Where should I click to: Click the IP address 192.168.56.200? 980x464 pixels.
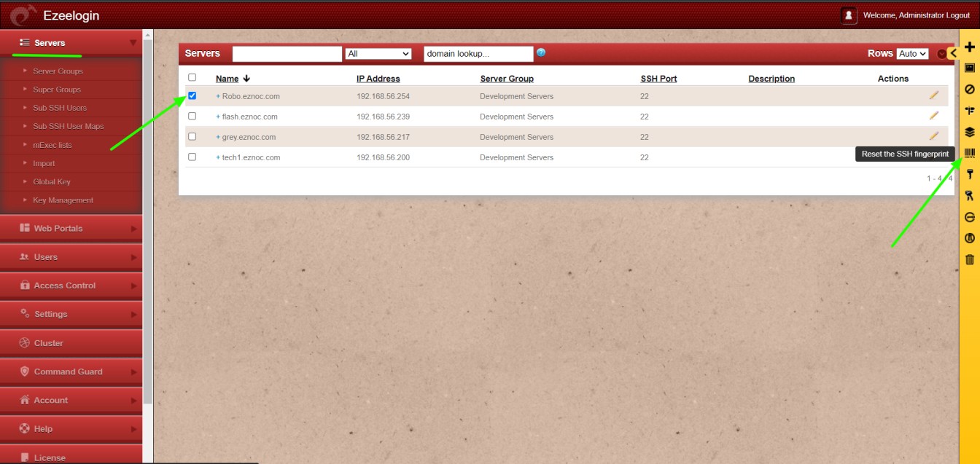click(x=383, y=157)
